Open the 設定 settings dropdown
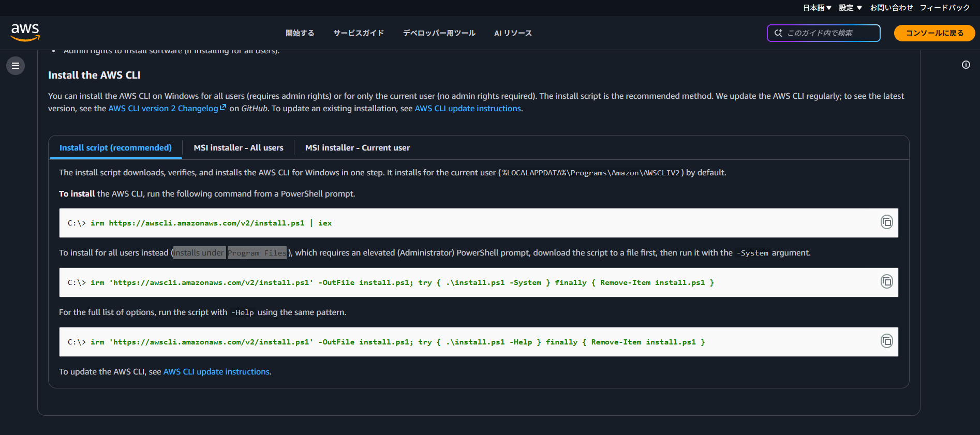This screenshot has height=435, width=980. click(850, 8)
